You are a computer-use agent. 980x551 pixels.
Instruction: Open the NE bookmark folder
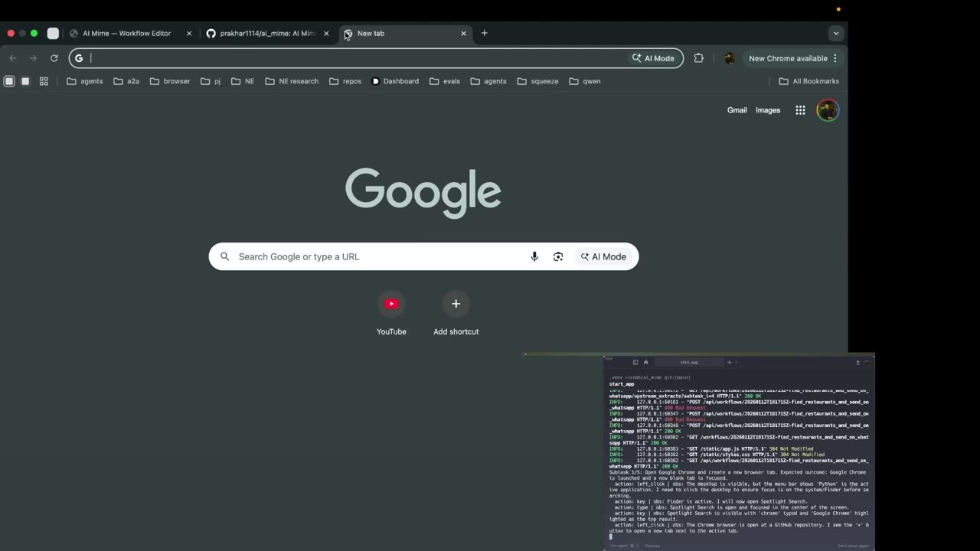point(243,81)
